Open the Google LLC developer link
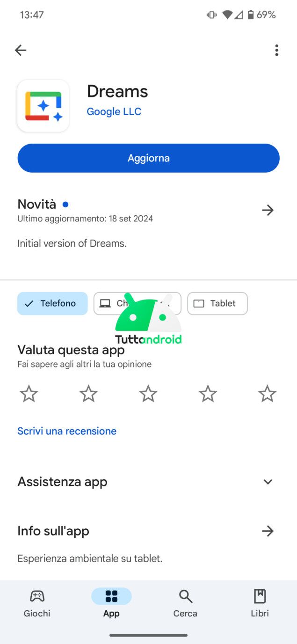Image resolution: width=297 pixels, height=644 pixels. [114, 111]
